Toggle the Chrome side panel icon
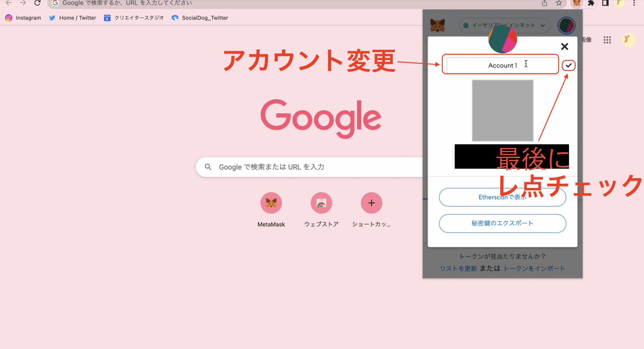Viewport: 644px width, 349px height. point(605,3)
